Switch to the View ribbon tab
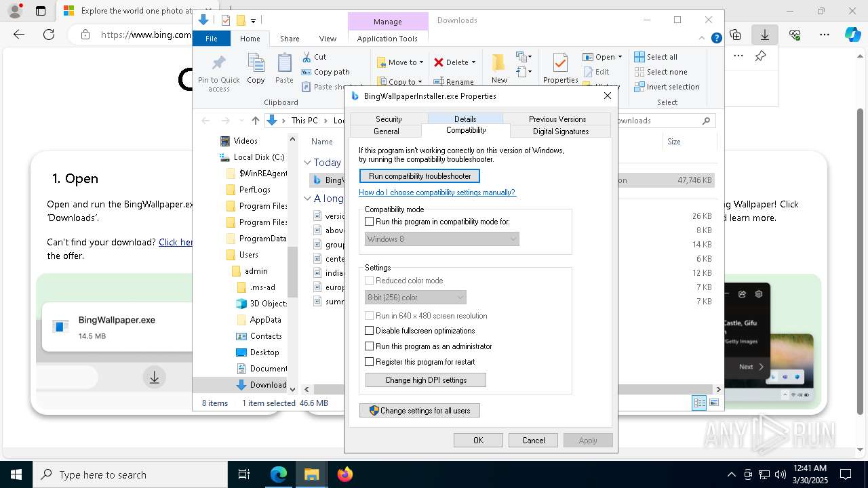This screenshot has width=868, height=488. [x=328, y=39]
